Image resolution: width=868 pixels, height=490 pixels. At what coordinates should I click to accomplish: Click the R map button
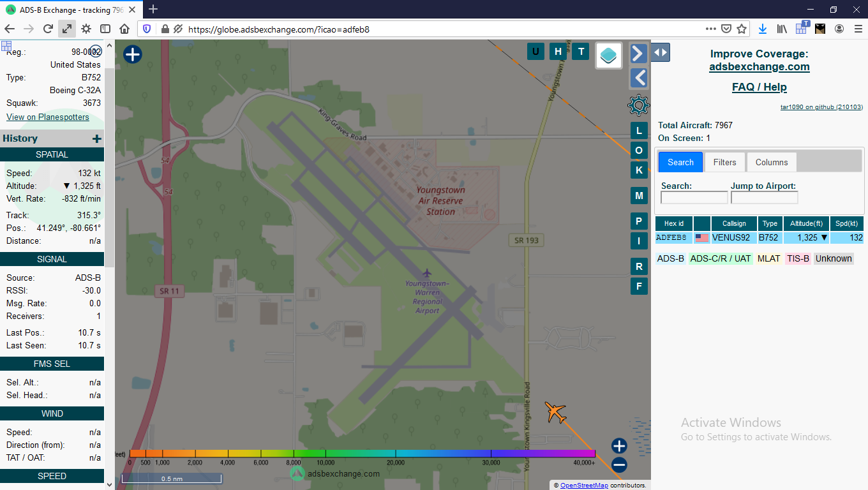coord(639,267)
